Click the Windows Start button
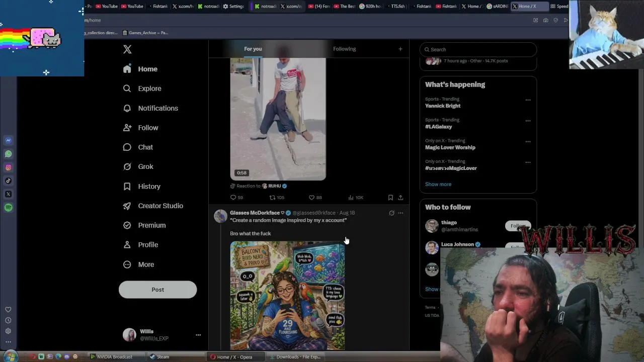The height and width of the screenshot is (362, 644). (x=10, y=356)
